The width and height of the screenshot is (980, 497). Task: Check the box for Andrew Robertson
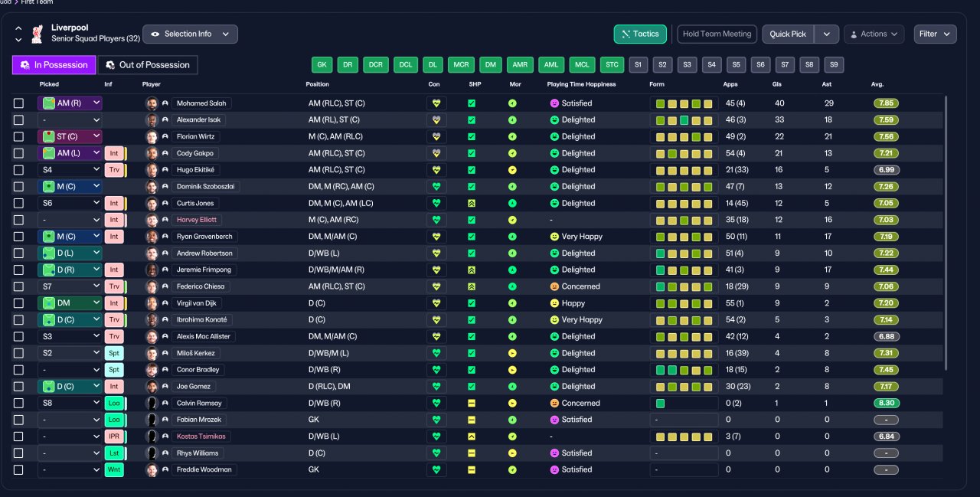coord(19,253)
